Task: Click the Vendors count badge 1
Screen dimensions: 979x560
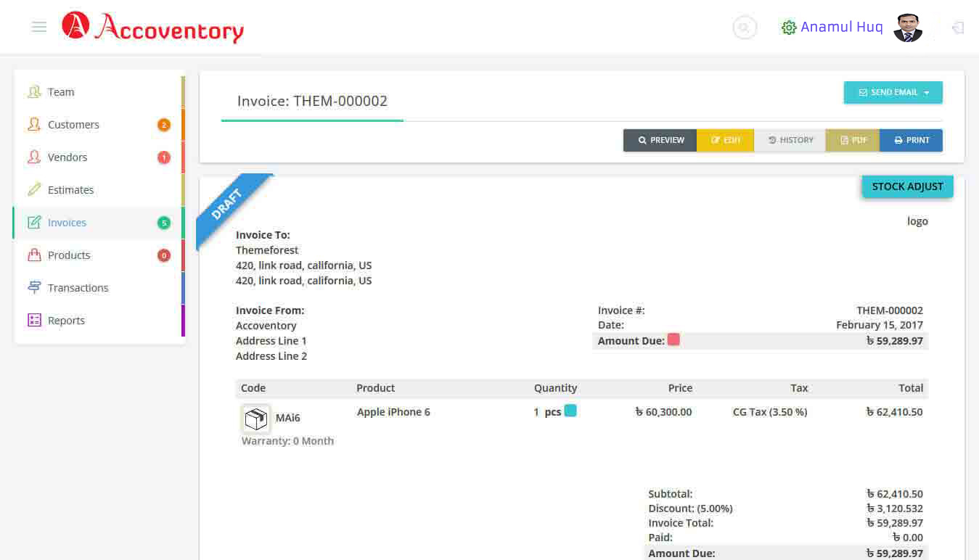Action: pos(164,157)
